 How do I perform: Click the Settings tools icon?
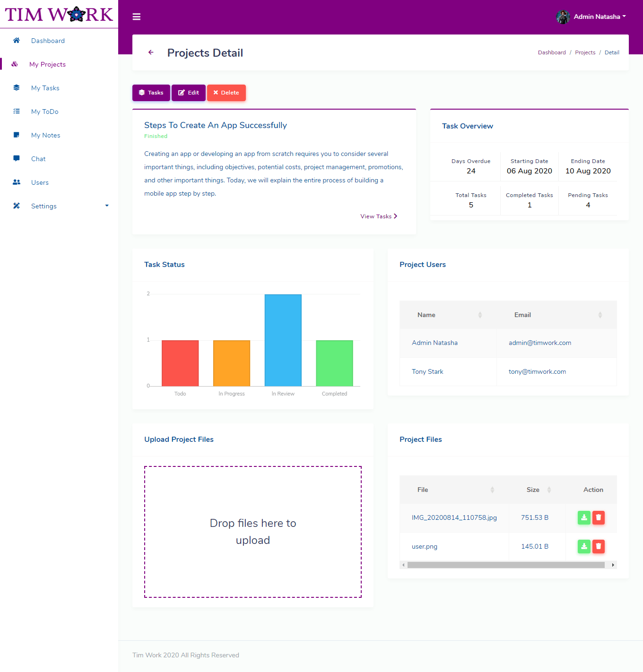click(17, 206)
